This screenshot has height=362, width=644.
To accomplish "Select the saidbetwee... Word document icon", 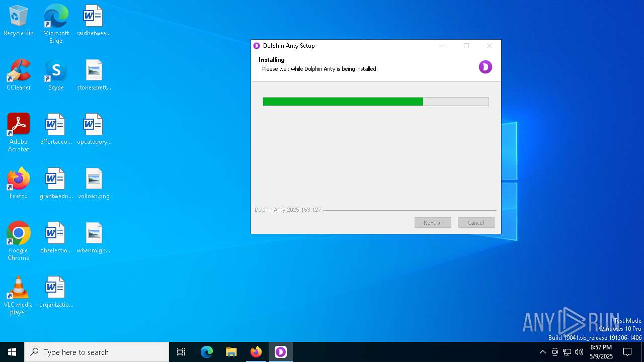I will (94, 21).
